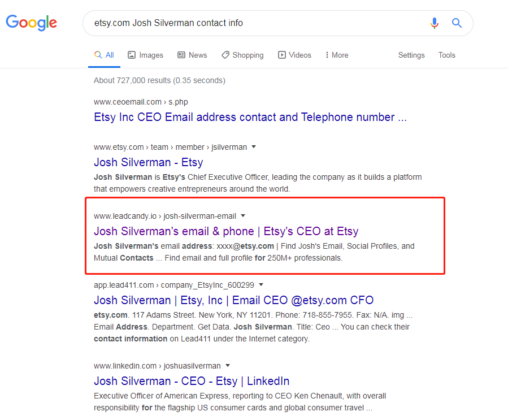Open search Tools
Image resolution: width=508 pixels, height=420 pixels.
click(x=447, y=55)
